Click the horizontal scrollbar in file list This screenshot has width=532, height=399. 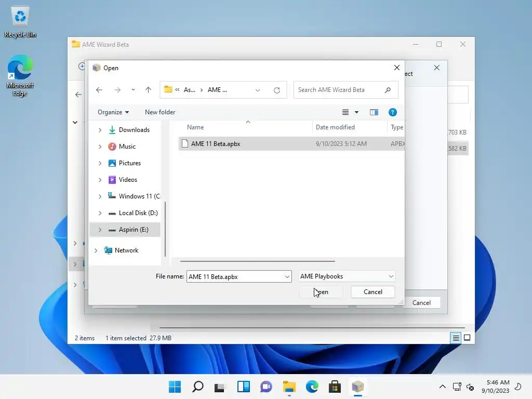[x=258, y=261]
